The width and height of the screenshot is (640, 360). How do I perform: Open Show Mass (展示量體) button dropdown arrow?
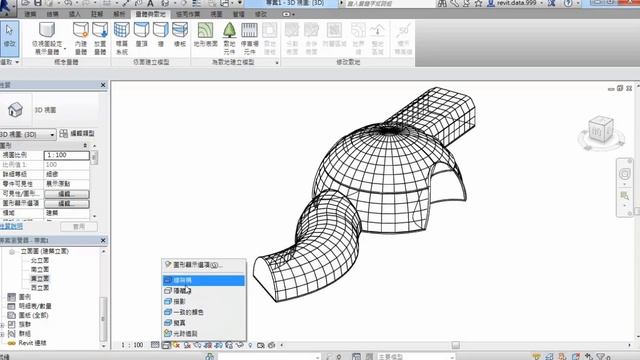tap(65, 49)
